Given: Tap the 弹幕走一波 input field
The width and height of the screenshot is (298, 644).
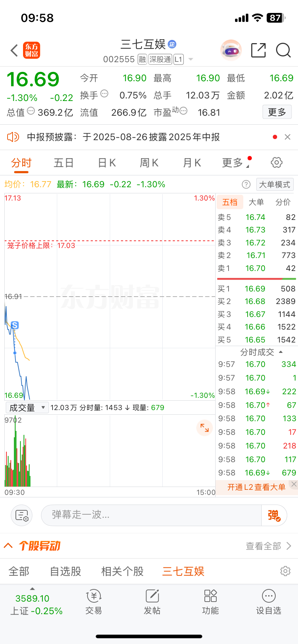Looking at the screenshot, I should tap(151, 515).
